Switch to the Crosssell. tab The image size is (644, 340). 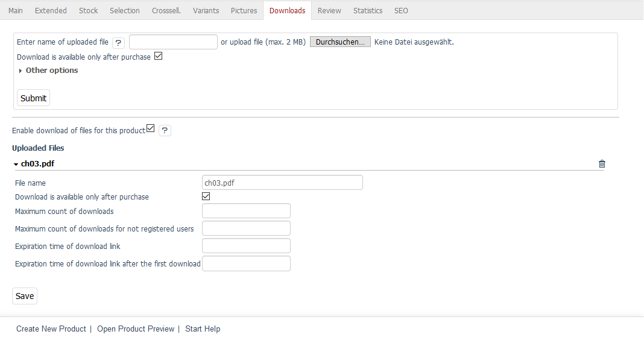pyautogui.click(x=166, y=10)
